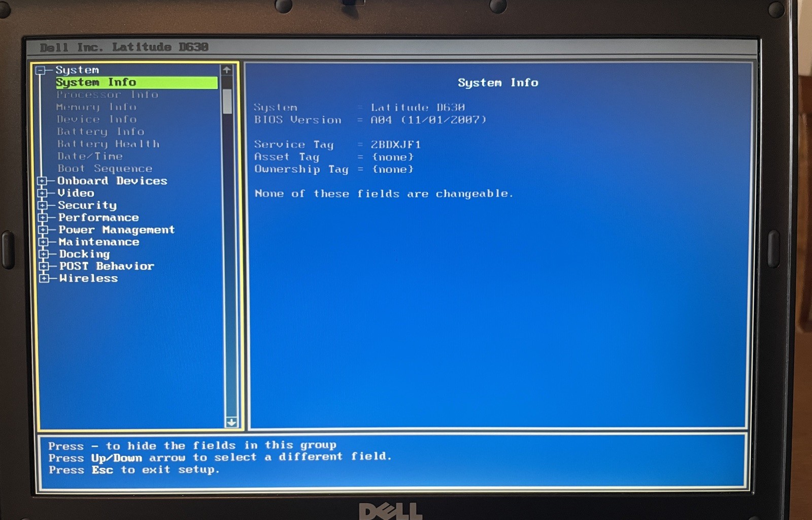Click the scroll down arrow in tree pane
This screenshot has width=812, height=520.
click(231, 422)
